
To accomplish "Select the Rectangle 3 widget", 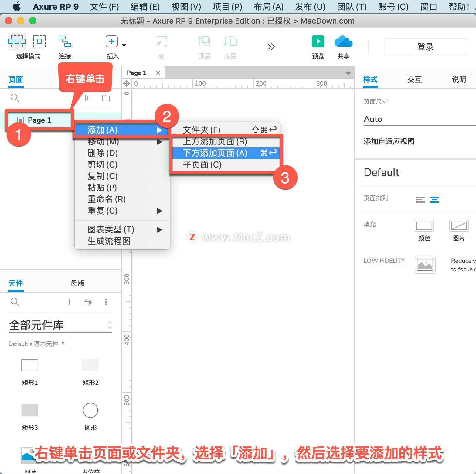I will (x=30, y=410).
